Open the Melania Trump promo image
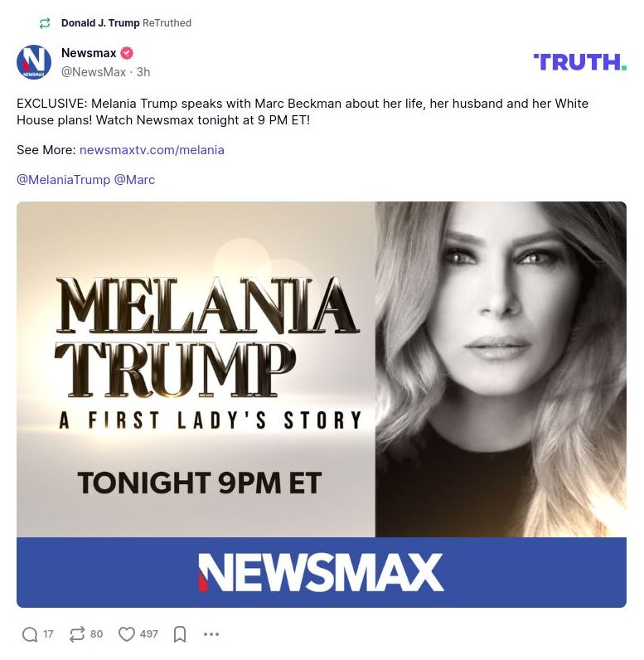Viewport: 644px width, 660px height. pyautogui.click(x=322, y=404)
